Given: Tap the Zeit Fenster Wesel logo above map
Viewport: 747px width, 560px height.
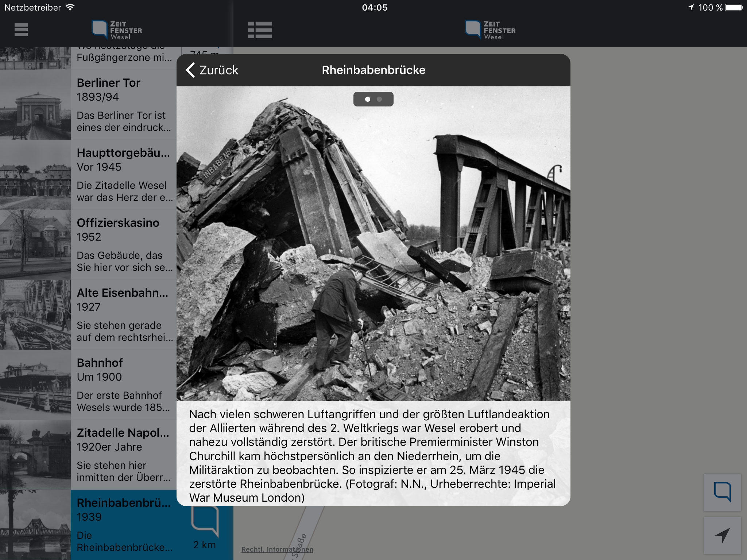Looking at the screenshot, I should pyautogui.click(x=490, y=30).
